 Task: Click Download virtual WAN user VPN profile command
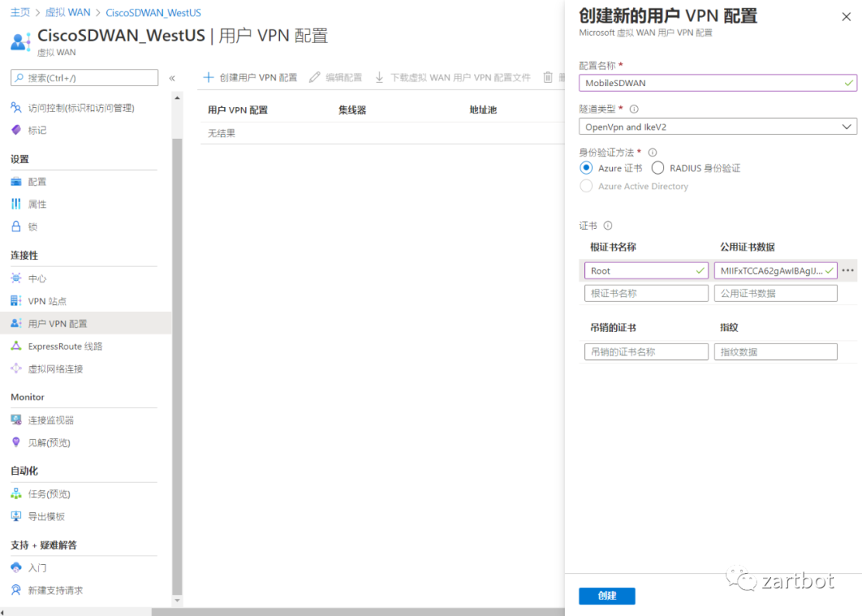pos(453,77)
